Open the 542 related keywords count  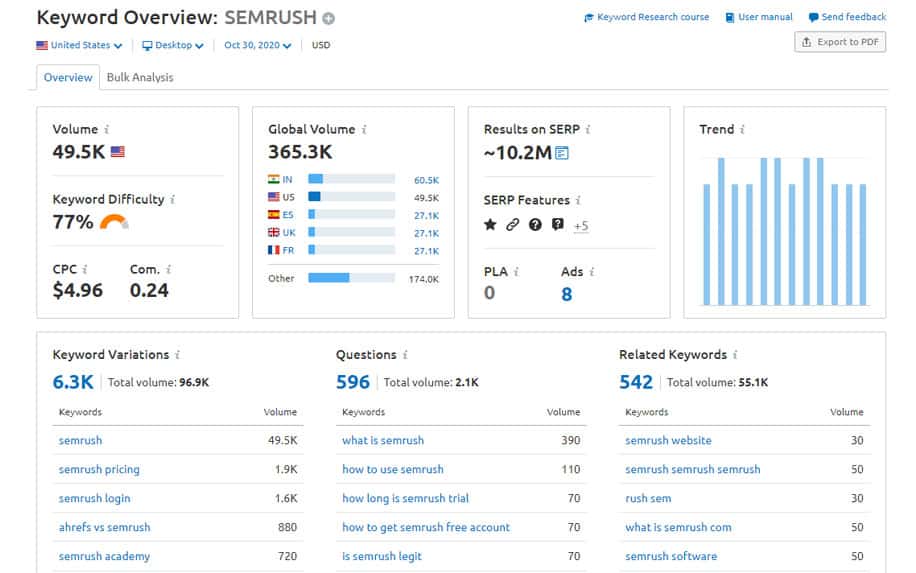[x=636, y=382]
